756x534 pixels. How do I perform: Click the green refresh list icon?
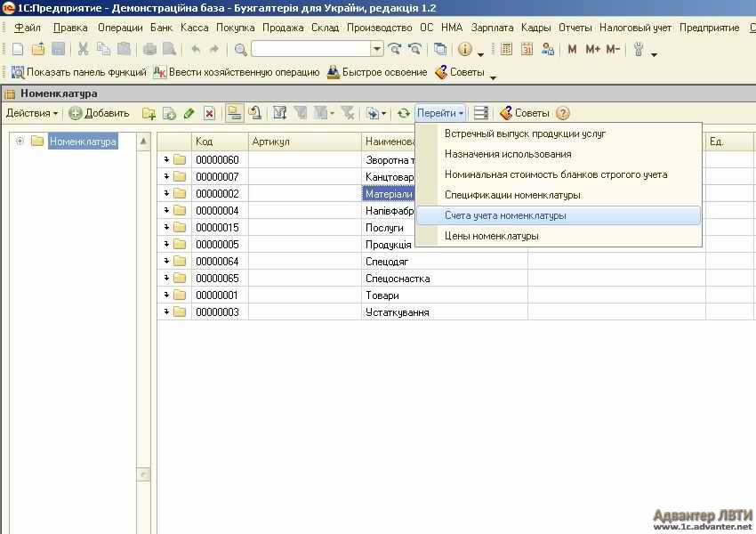click(403, 113)
